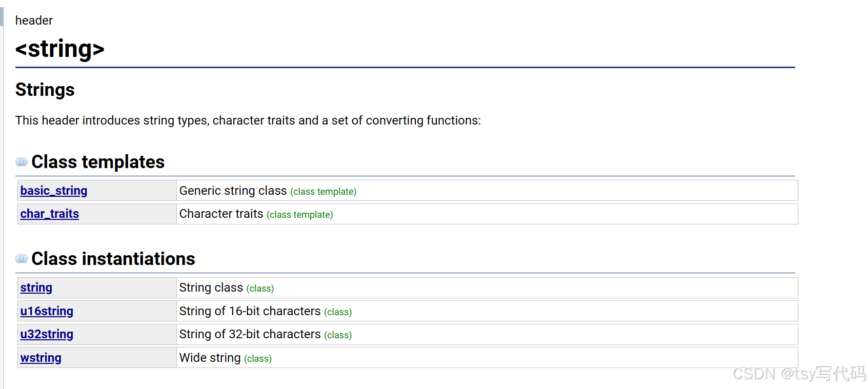
Task: Click the CSDN watermark text
Action: (x=799, y=374)
